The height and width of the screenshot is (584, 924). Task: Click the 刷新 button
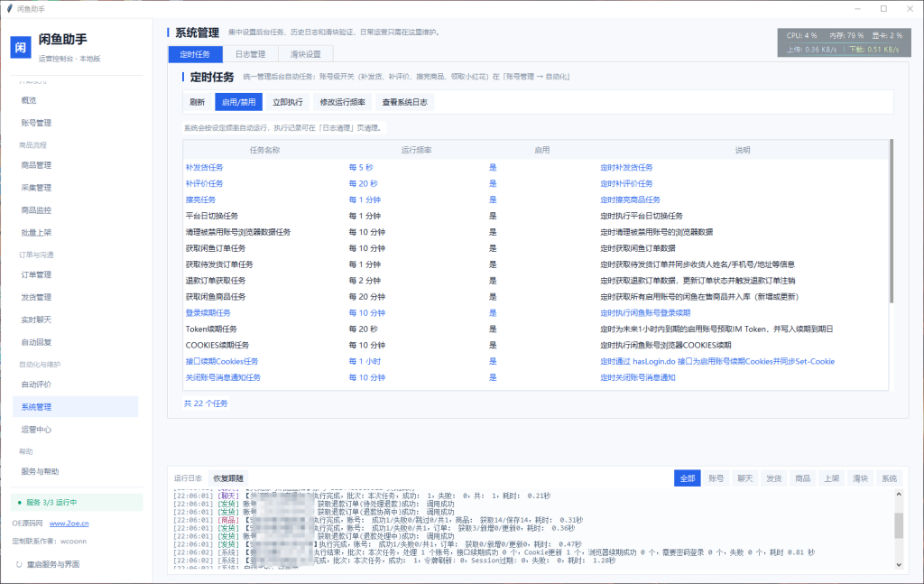(x=198, y=102)
